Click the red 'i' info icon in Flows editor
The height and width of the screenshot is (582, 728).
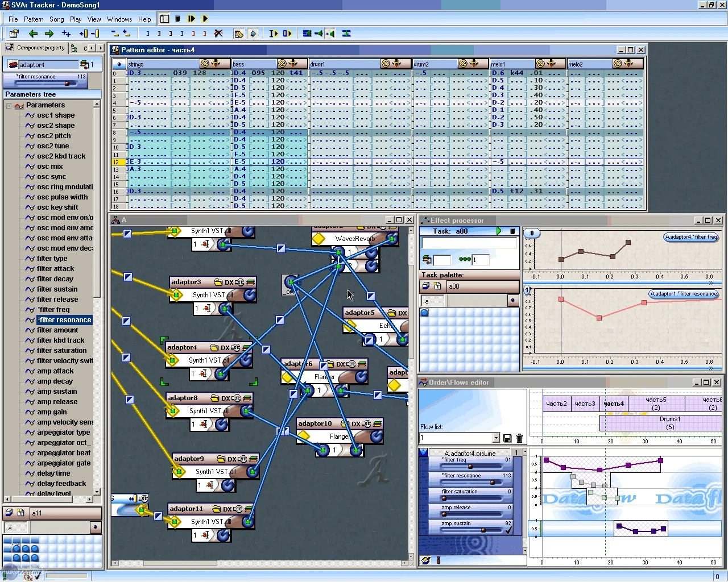tap(439, 560)
